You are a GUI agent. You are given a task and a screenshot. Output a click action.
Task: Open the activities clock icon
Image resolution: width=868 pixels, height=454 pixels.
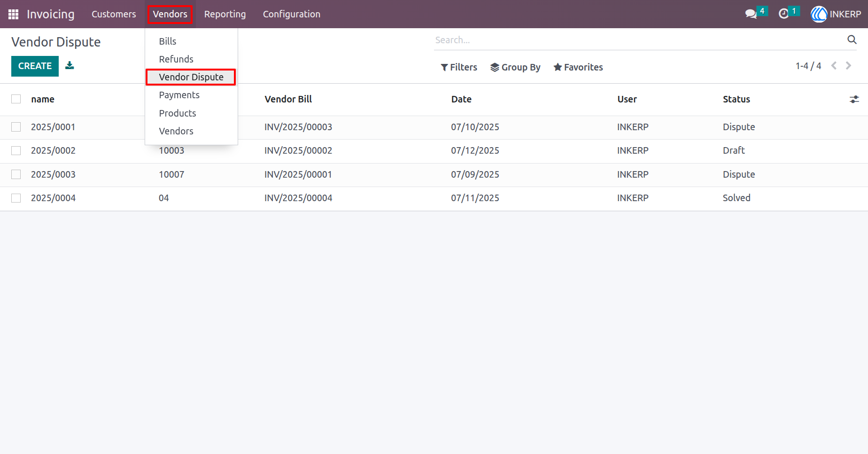783,14
